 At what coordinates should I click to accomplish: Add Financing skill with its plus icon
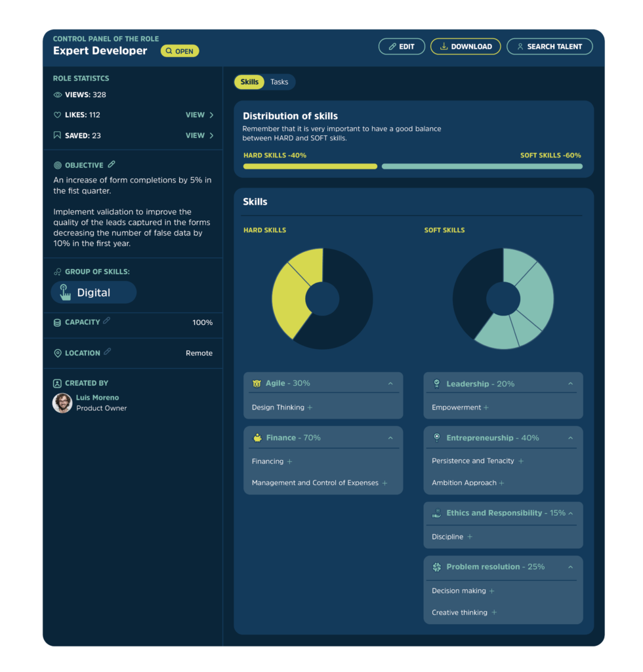pos(289,461)
